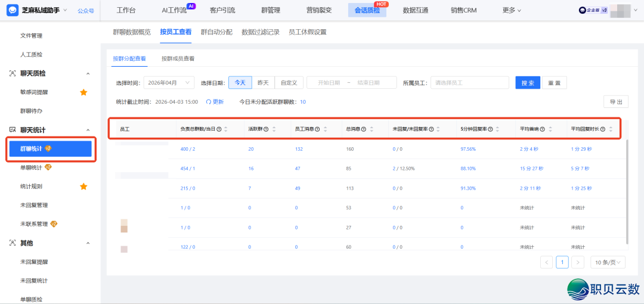Image resolution: width=644 pixels, height=304 pixels.
Task: Open the 工作台 top menu
Action: point(126,11)
